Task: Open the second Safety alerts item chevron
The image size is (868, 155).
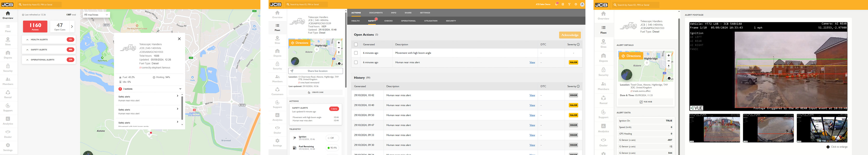Action: click(178, 109)
